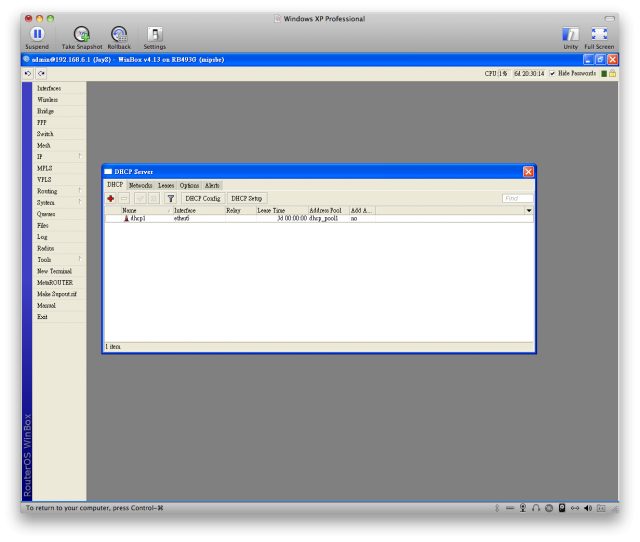Remove selected DHCP server
Image resolution: width=640 pixels, height=542 pixels.
click(x=124, y=198)
